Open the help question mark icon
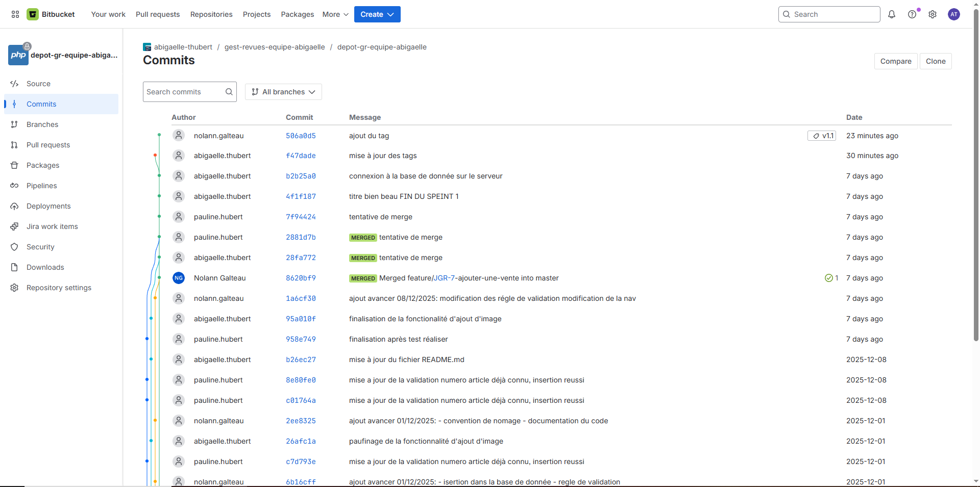The width and height of the screenshot is (980, 487). pos(912,14)
